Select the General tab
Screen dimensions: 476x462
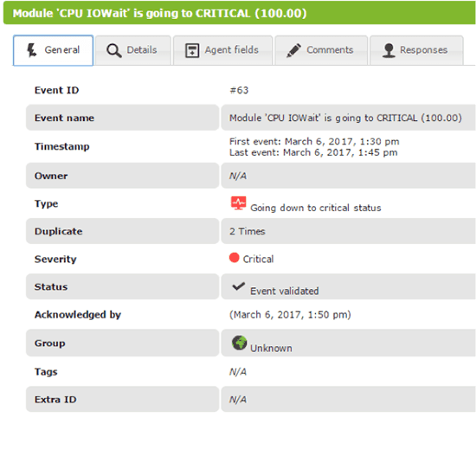(53, 50)
